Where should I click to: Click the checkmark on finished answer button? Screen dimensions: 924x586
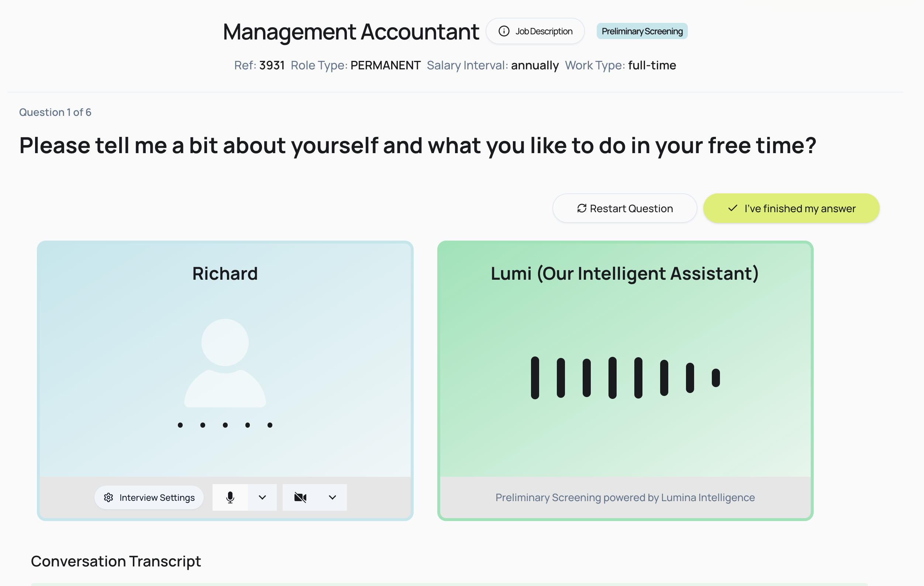(x=732, y=208)
